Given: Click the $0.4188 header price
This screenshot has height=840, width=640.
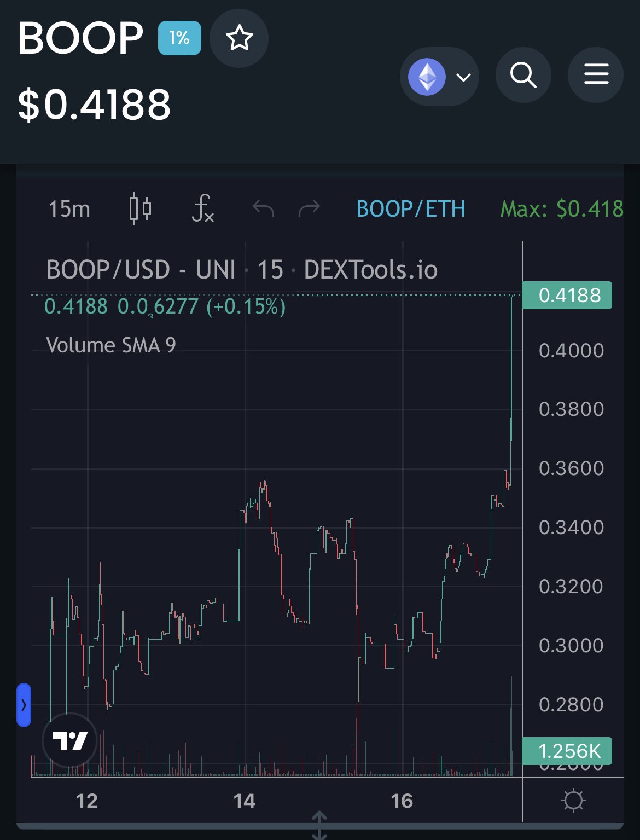Looking at the screenshot, I should coord(94,105).
